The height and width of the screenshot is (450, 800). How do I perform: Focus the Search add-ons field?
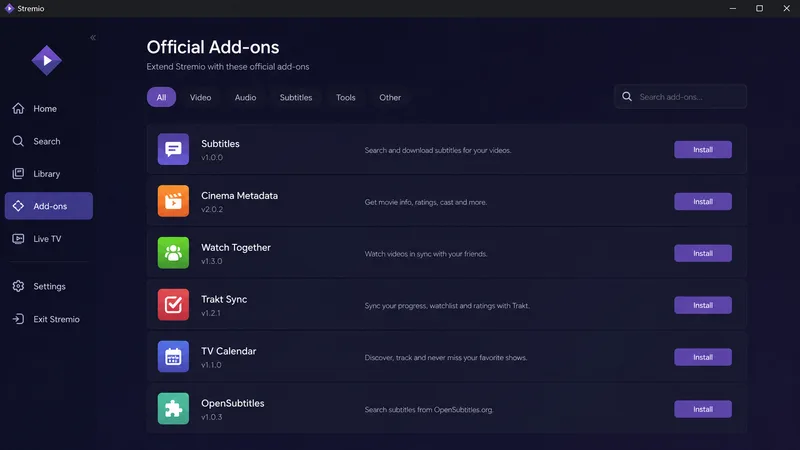point(681,96)
